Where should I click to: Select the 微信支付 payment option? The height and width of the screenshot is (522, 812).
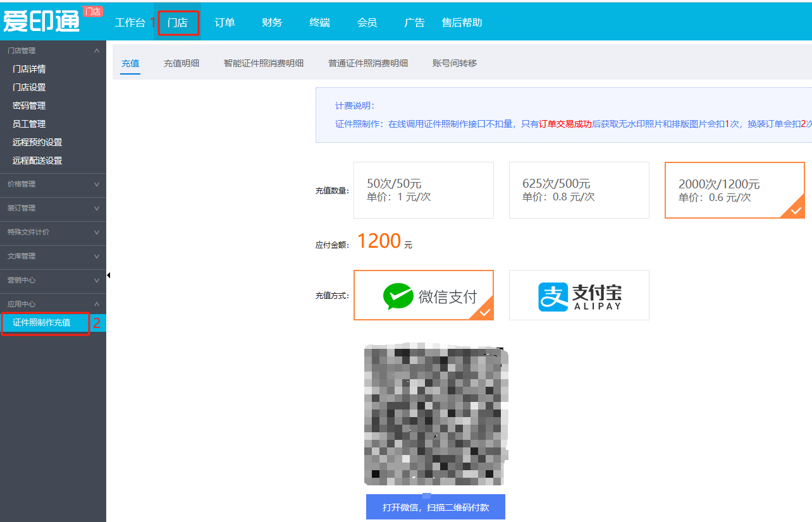coord(423,295)
